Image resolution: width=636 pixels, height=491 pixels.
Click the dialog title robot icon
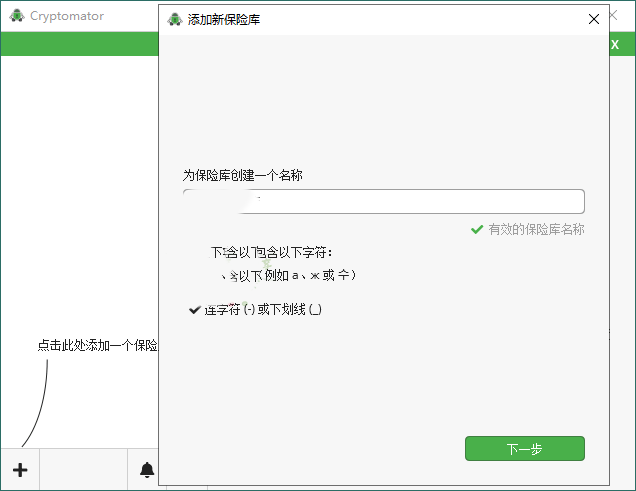(x=175, y=19)
